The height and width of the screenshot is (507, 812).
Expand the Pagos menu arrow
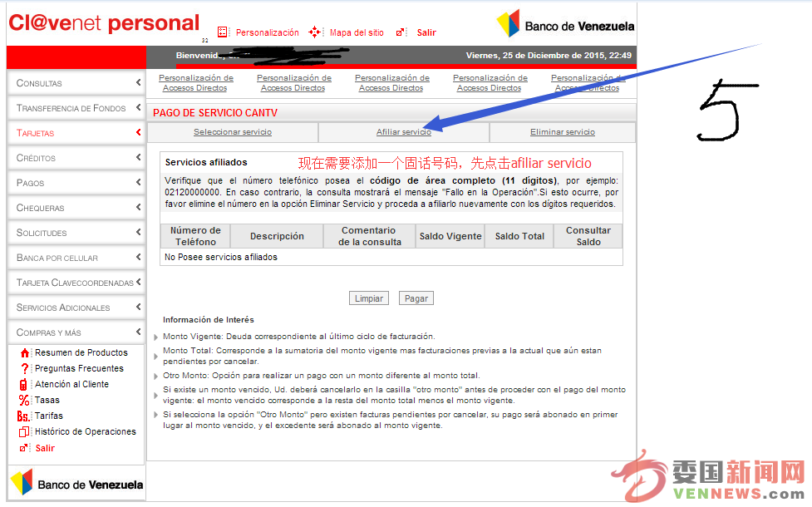click(138, 182)
